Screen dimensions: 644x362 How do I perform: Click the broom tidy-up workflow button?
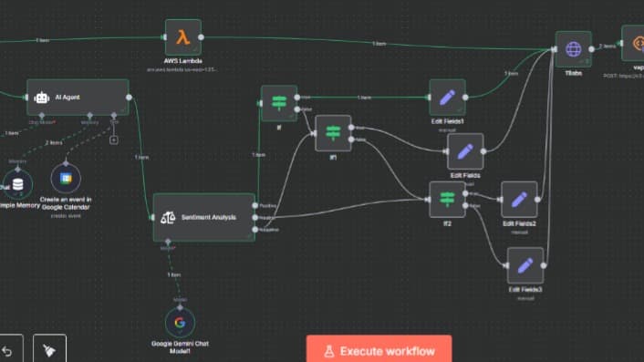pyautogui.click(x=49, y=350)
